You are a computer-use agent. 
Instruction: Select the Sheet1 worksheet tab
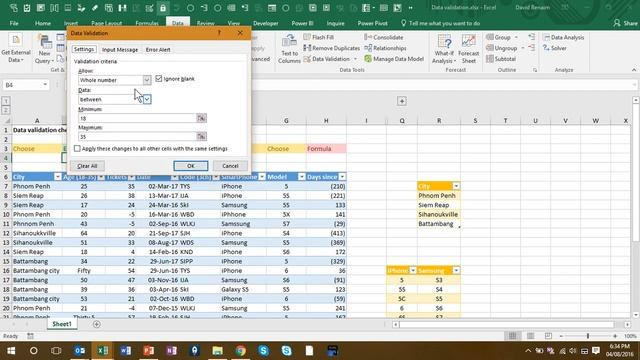pos(62,324)
